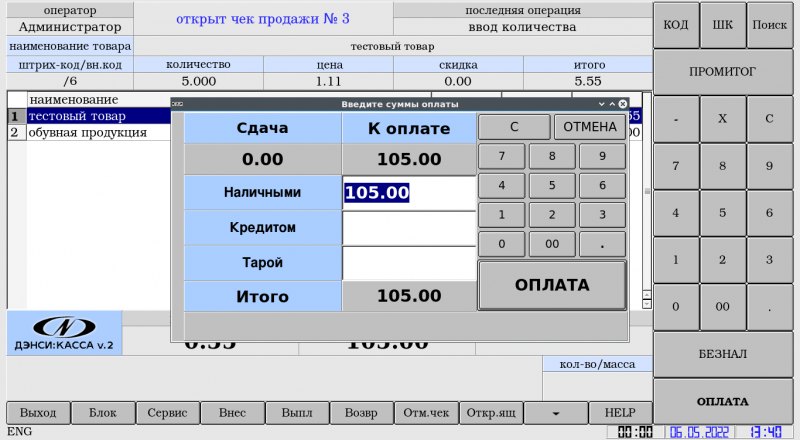Screen dimensions: 800x440
Task: Click ОТМЕНА in the payment dialog
Action: tap(590, 127)
